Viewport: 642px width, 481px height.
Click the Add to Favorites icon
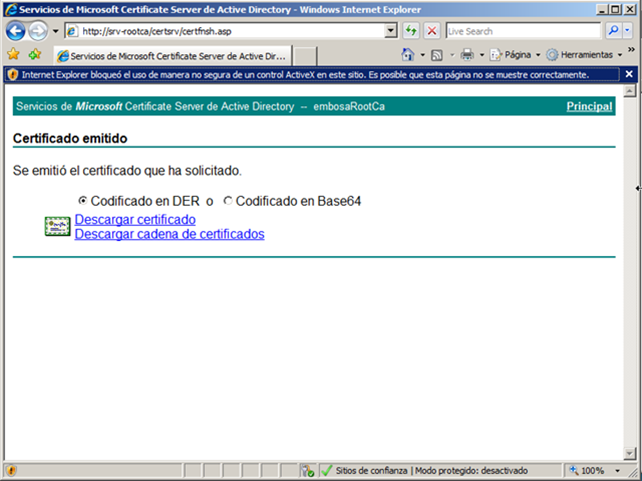(x=35, y=54)
